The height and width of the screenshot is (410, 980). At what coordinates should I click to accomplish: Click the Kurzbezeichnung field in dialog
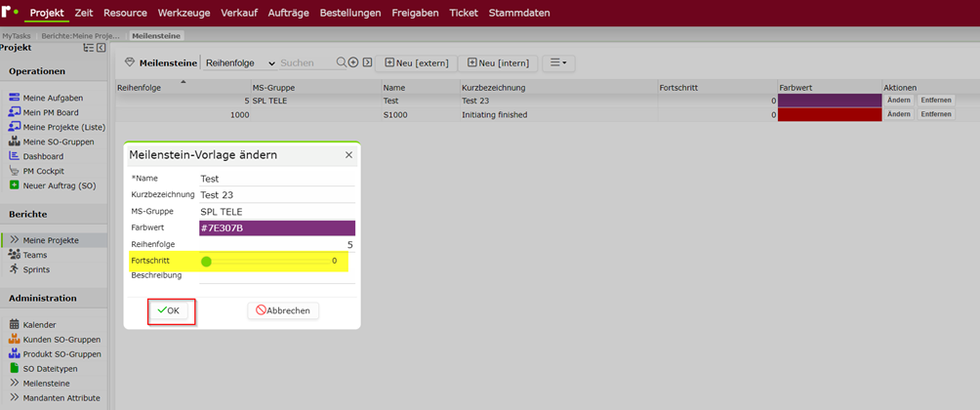[x=277, y=195]
